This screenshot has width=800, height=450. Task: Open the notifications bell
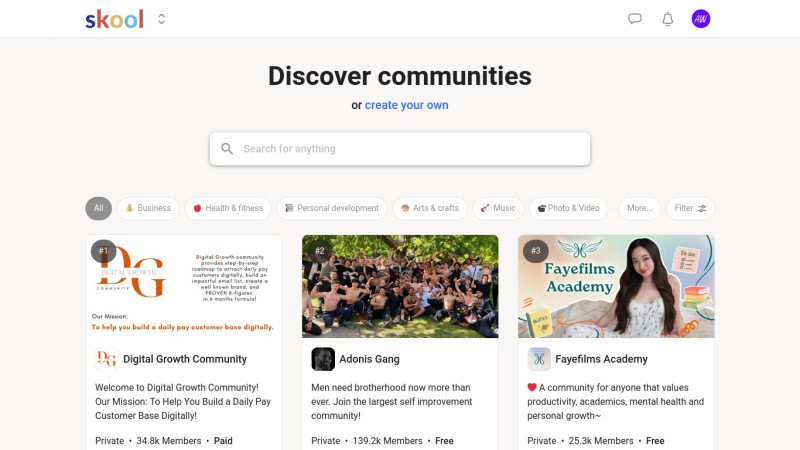[667, 19]
